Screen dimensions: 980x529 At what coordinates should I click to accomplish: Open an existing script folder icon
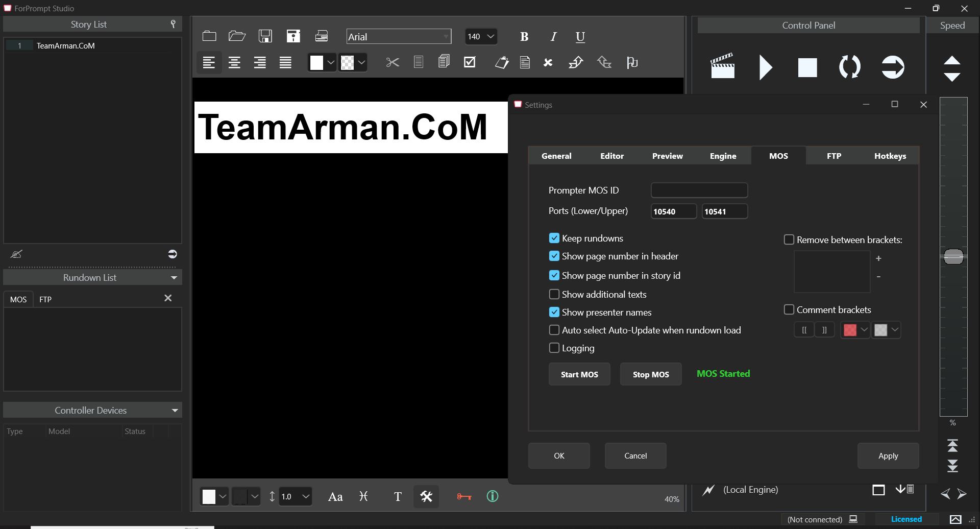click(237, 36)
